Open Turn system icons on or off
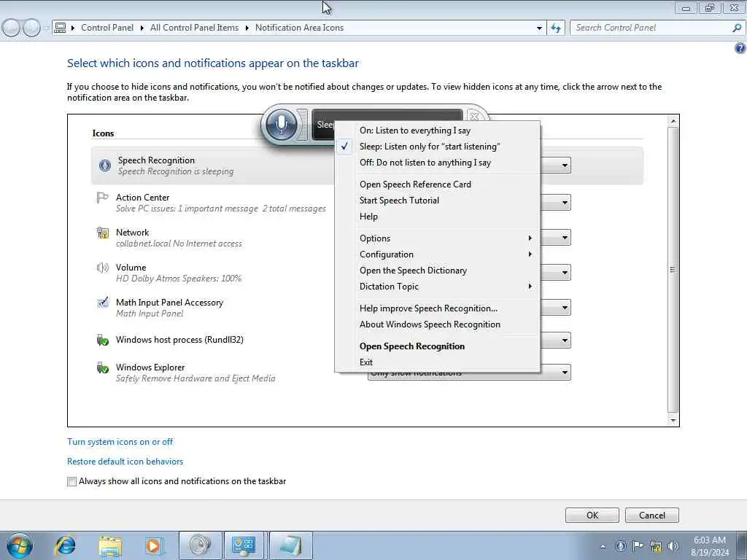The height and width of the screenshot is (560, 747). (120, 442)
